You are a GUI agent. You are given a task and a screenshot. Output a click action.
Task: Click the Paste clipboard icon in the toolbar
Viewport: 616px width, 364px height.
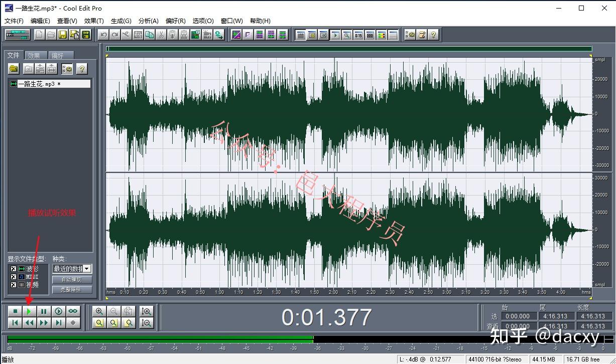click(173, 35)
